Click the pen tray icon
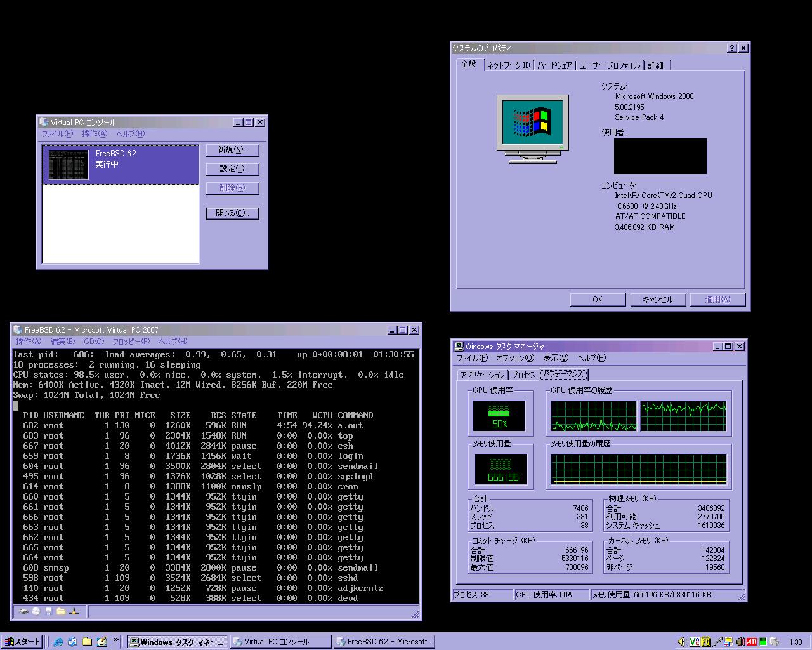812x650 pixels. click(717, 642)
